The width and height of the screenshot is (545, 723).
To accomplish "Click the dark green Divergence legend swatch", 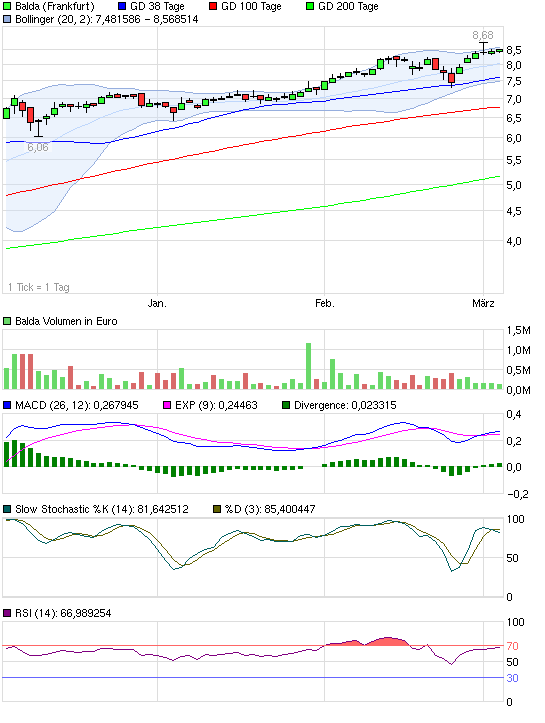I will pyautogui.click(x=286, y=405).
